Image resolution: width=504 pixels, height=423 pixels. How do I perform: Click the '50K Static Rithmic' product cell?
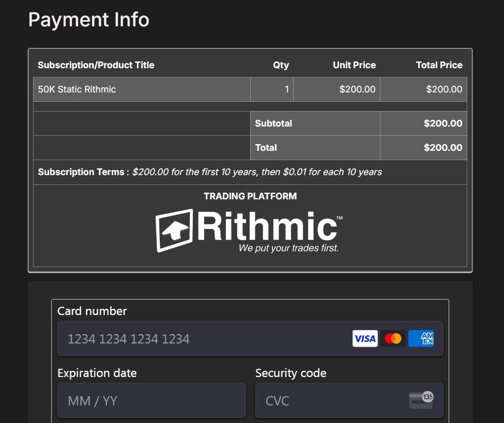click(142, 89)
